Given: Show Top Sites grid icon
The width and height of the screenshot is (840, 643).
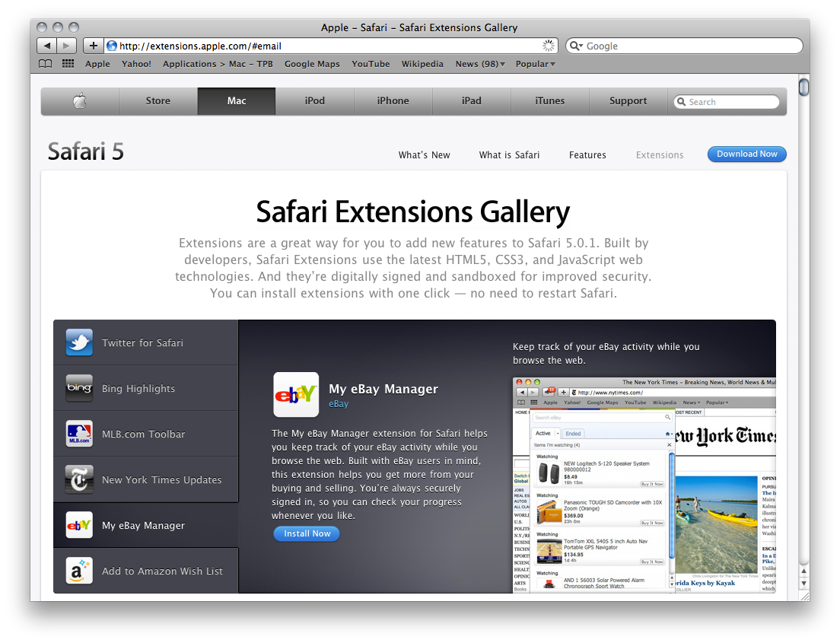Looking at the screenshot, I should click(x=68, y=64).
